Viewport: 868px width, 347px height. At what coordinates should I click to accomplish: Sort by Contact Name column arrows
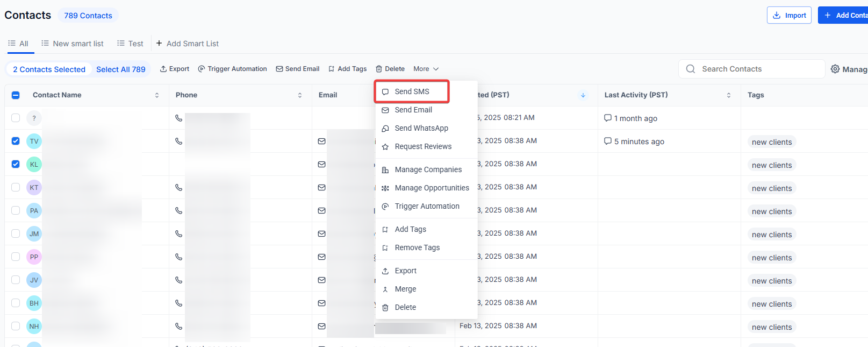157,95
